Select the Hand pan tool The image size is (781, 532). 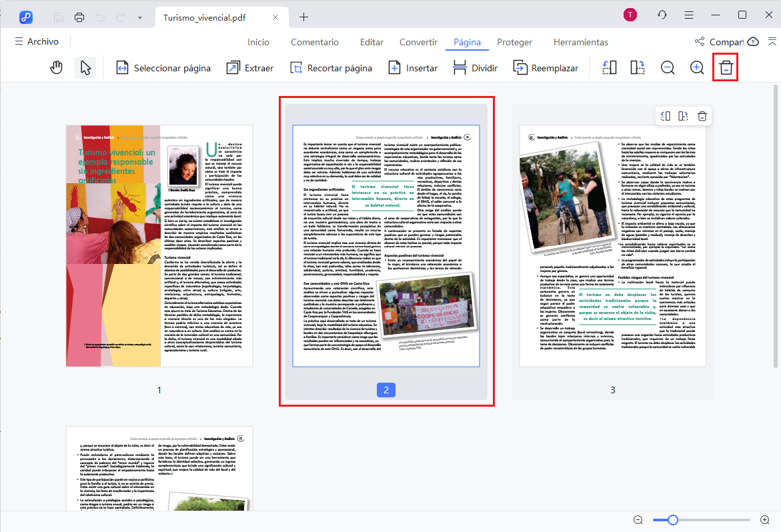click(x=57, y=68)
